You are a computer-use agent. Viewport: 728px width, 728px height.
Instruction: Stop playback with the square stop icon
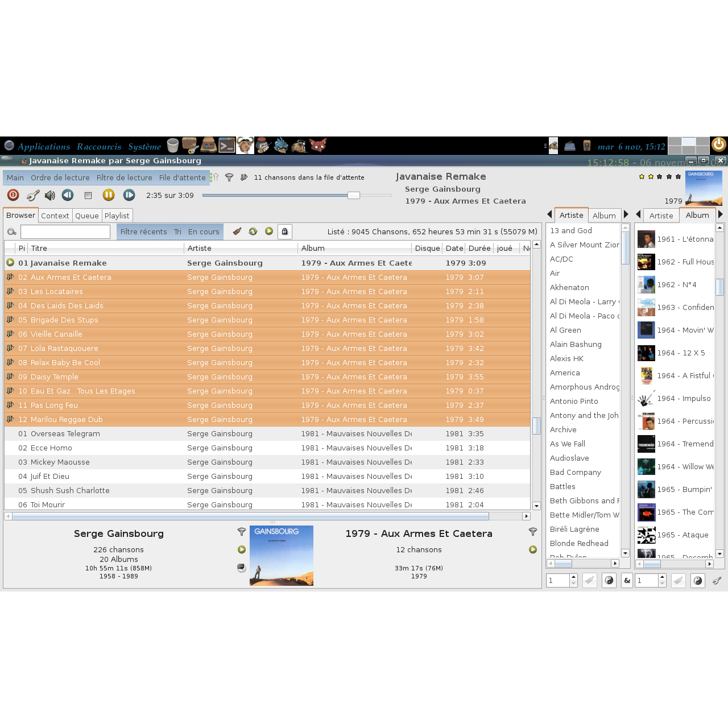(88, 195)
